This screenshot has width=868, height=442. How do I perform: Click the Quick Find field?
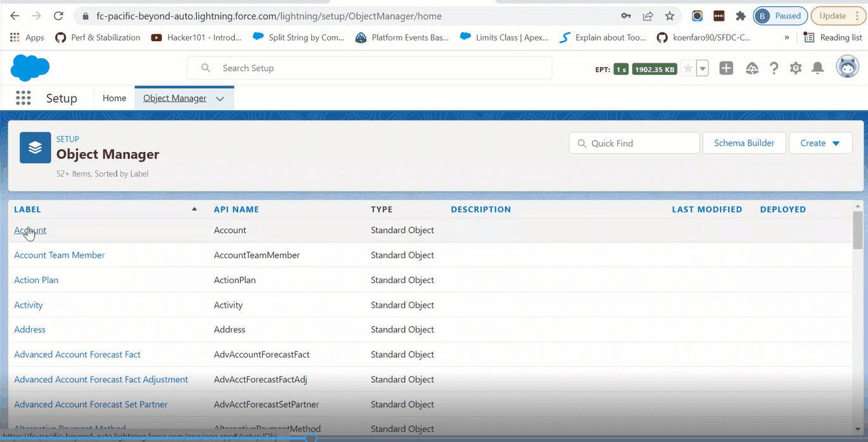634,143
